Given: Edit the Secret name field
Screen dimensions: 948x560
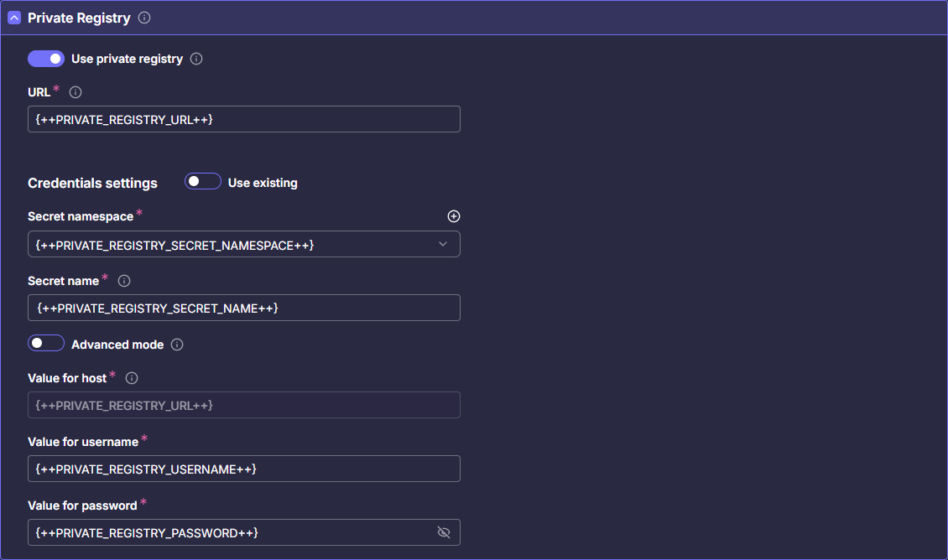Looking at the screenshot, I should click(243, 308).
